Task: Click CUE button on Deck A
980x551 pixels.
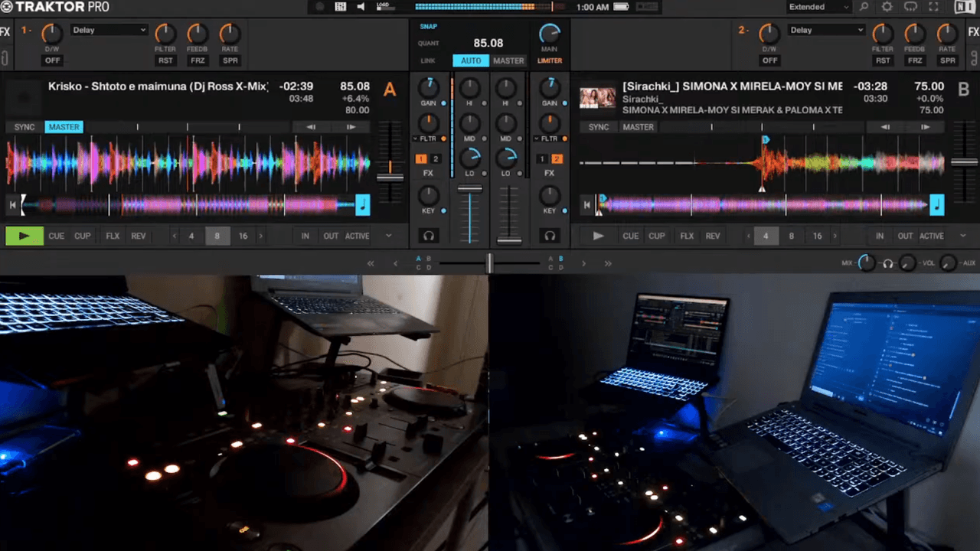Action: click(x=57, y=236)
